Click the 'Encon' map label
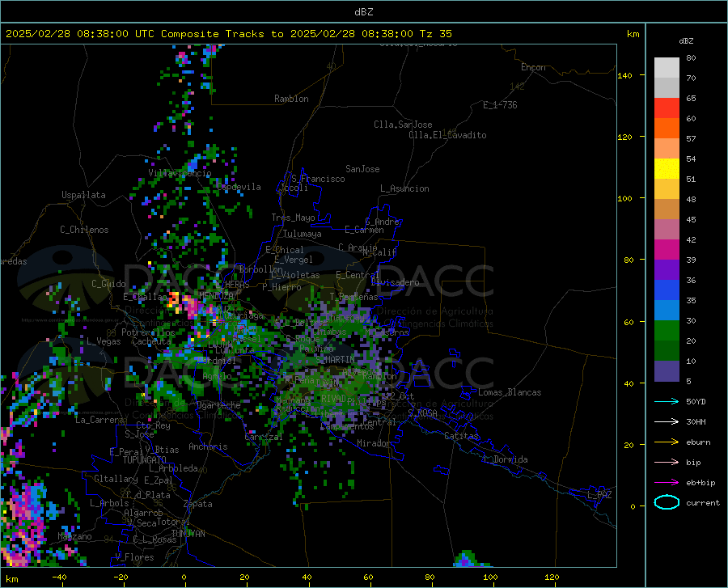This screenshot has height=588, width=728. coord(533,67)
